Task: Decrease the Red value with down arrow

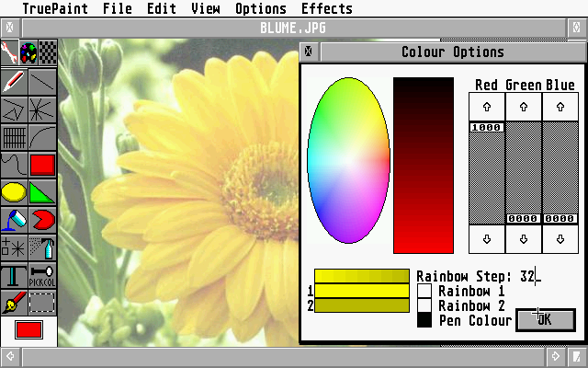Action: click(x=487, y=239)
